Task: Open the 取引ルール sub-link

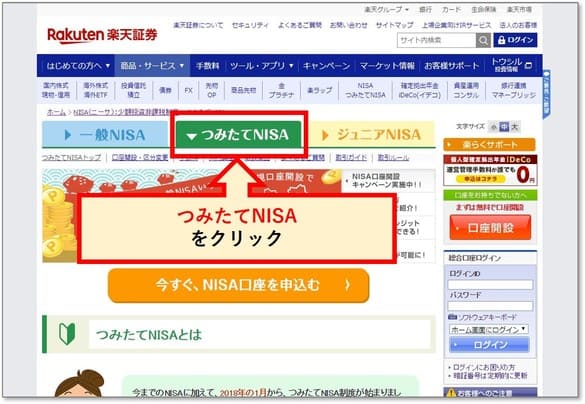Action: point(393,157)
